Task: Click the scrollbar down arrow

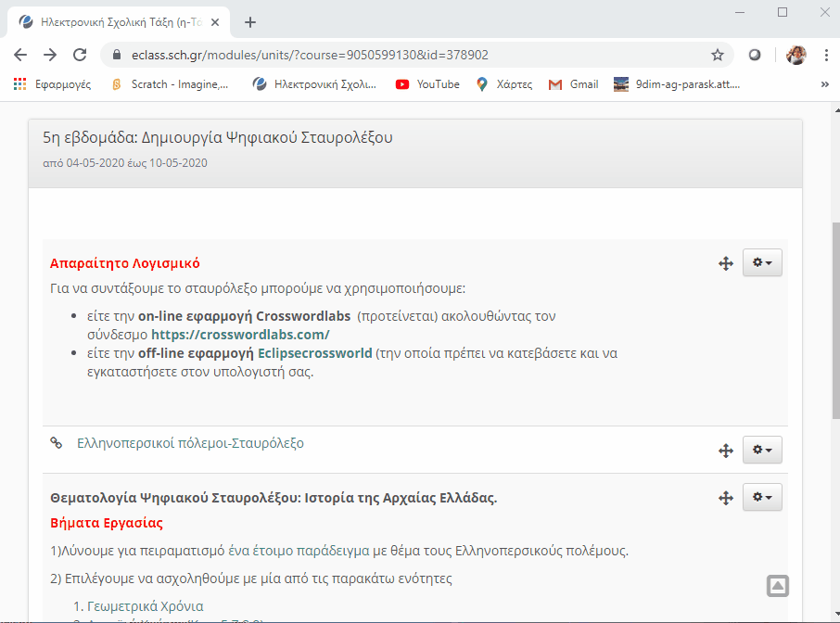Action: tap(836, 615)
